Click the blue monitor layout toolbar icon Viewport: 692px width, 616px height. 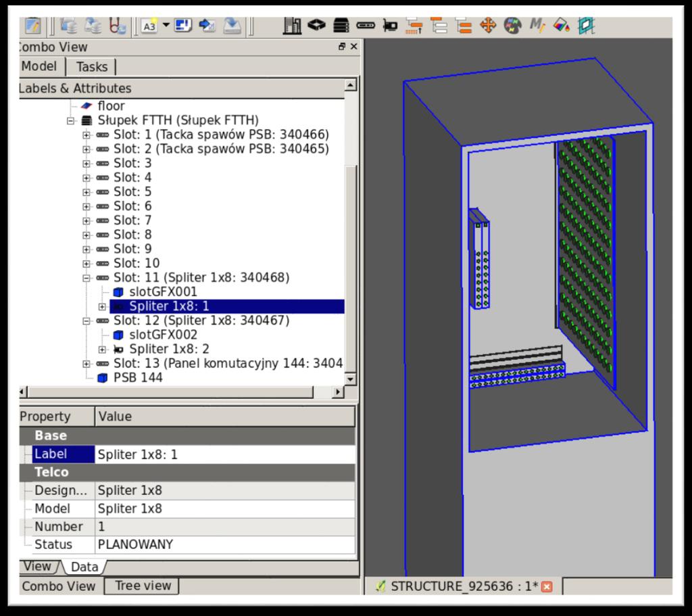pos(182,25)
